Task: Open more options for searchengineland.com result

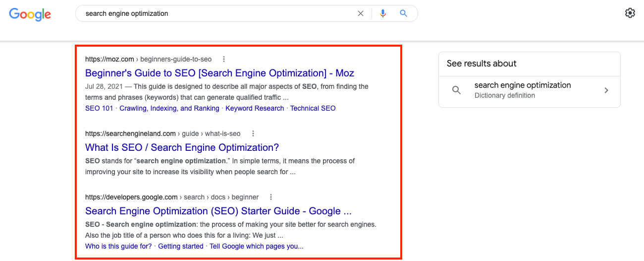Action: pyautogui.click(x=253, y=133)
